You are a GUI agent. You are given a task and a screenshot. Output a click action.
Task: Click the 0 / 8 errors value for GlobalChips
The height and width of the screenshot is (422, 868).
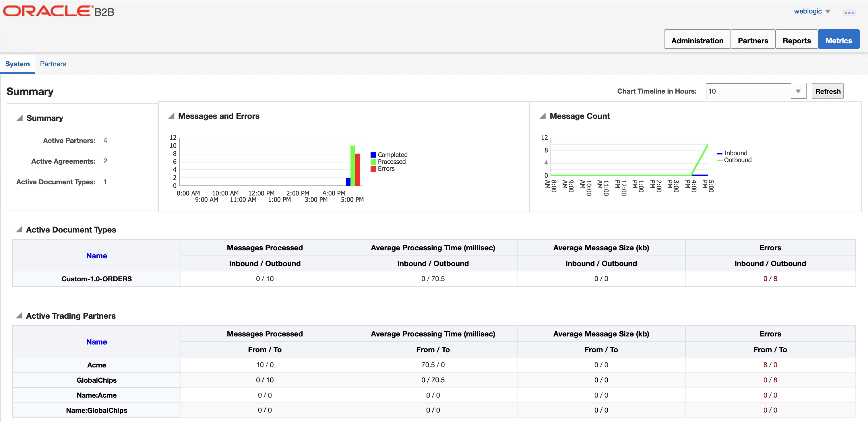(x=770, y=380)
